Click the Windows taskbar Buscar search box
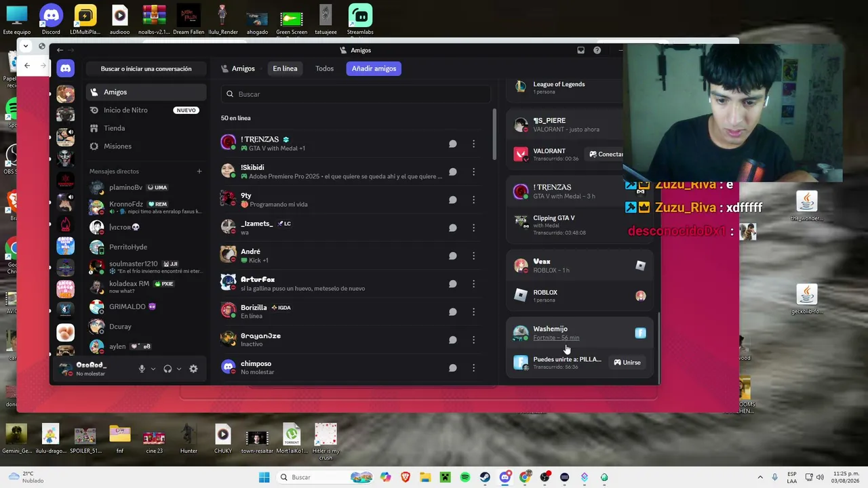868x488 pixels. click(325, 477)
